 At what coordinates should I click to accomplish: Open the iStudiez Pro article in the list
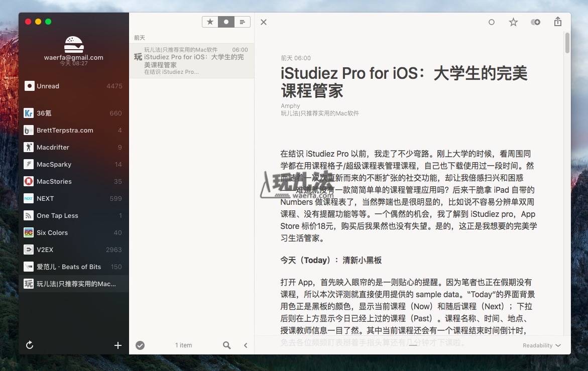click(192, 61)
